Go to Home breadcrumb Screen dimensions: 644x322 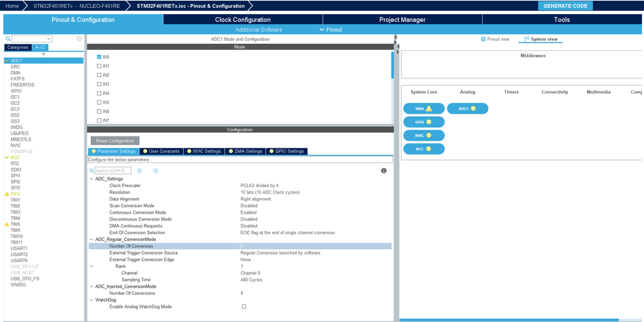click(12, 6)
